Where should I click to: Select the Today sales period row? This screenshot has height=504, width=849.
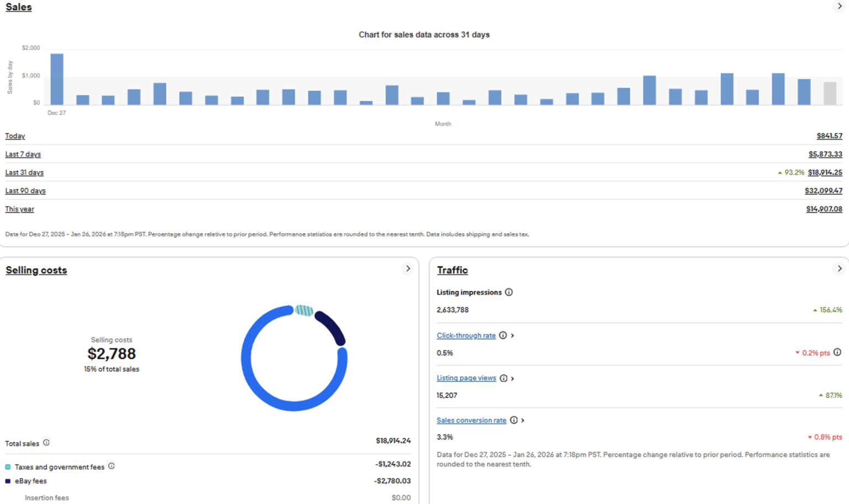pyautogui.click(x=15, y=136)
